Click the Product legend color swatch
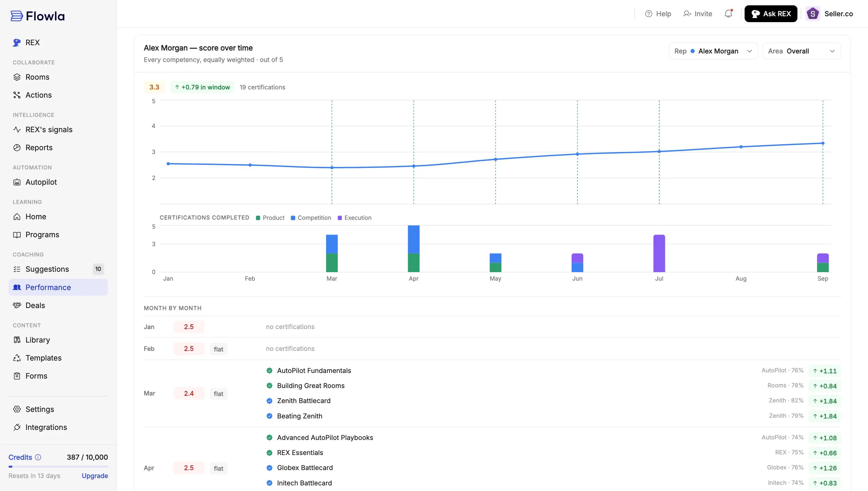 click(x=258, y=218)
